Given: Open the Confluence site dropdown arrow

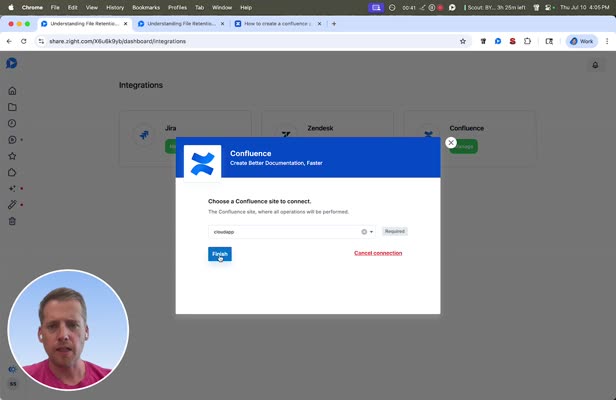Looking at the screenshot, I should (371, 232).
